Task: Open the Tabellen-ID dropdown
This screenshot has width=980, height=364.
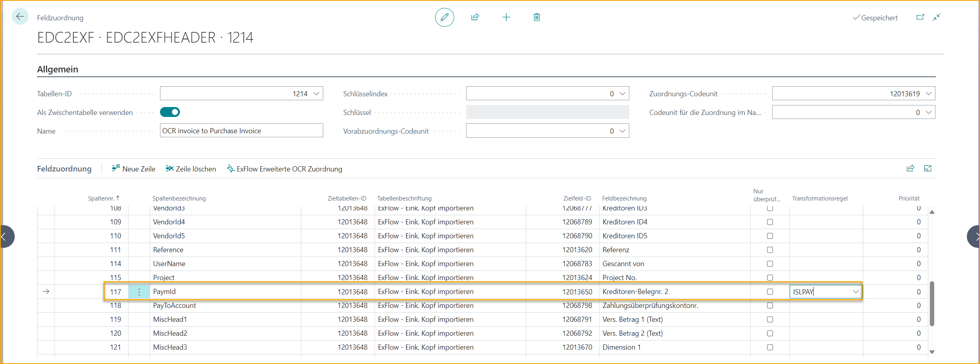Action: point(316,93)
